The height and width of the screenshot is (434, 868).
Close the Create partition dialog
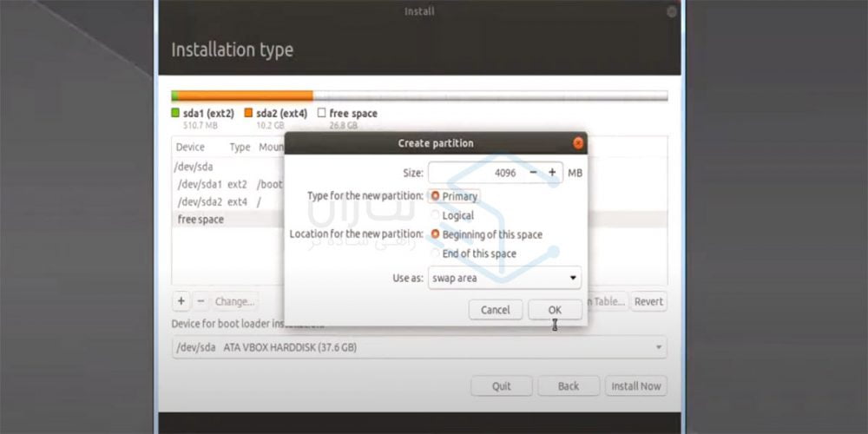[x=578, y=143]
